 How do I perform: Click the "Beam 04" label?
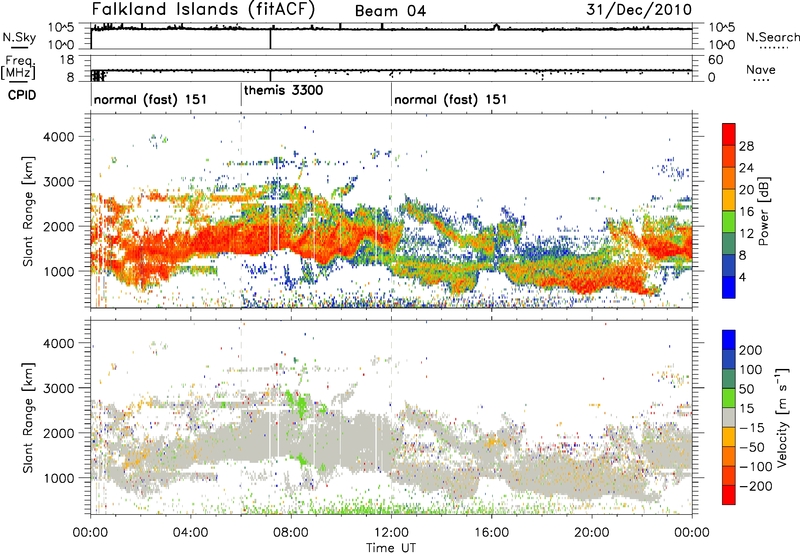[390, 11]
